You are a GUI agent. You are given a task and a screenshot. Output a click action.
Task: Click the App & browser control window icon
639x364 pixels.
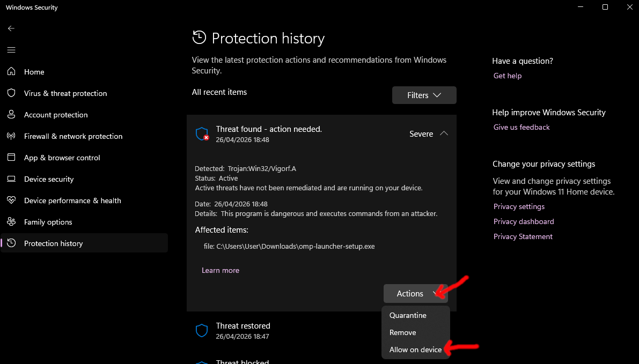click(x=11, y=157)
